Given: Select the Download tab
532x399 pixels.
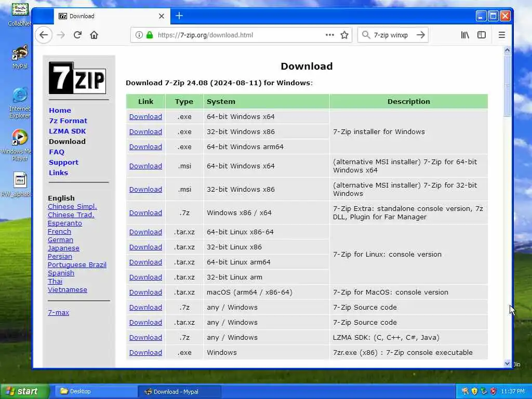Looking at the screenshot, I should tap(112, 16).
